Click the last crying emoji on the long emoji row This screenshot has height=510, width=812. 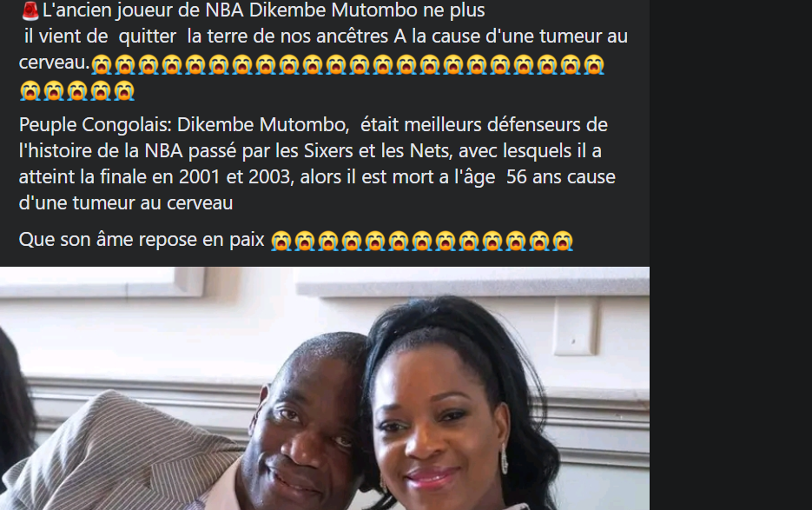click(x=593, y=65)
